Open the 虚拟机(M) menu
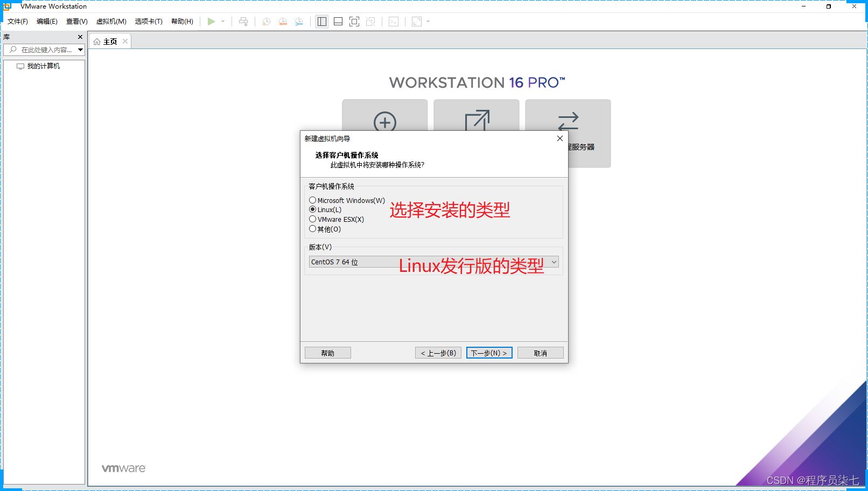Image resolution: width=868 pixels, height=491 pixels. click(110, 21)
